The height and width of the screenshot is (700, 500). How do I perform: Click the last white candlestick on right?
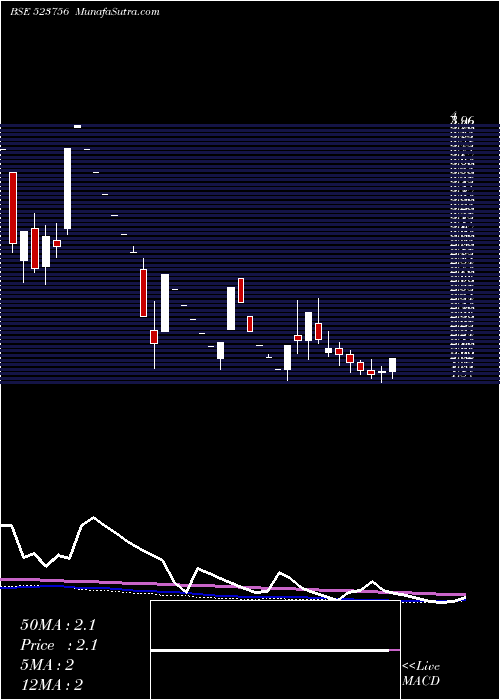392,367
